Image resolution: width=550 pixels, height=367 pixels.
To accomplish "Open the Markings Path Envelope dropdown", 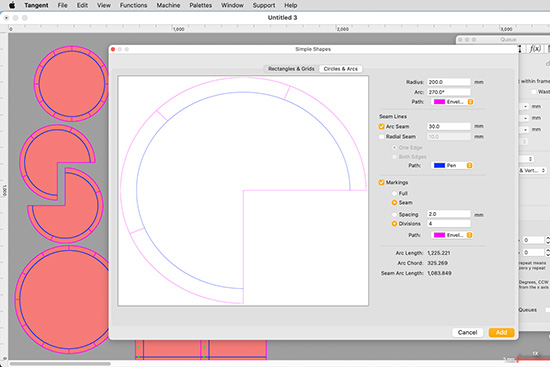I will coord(453,235).
